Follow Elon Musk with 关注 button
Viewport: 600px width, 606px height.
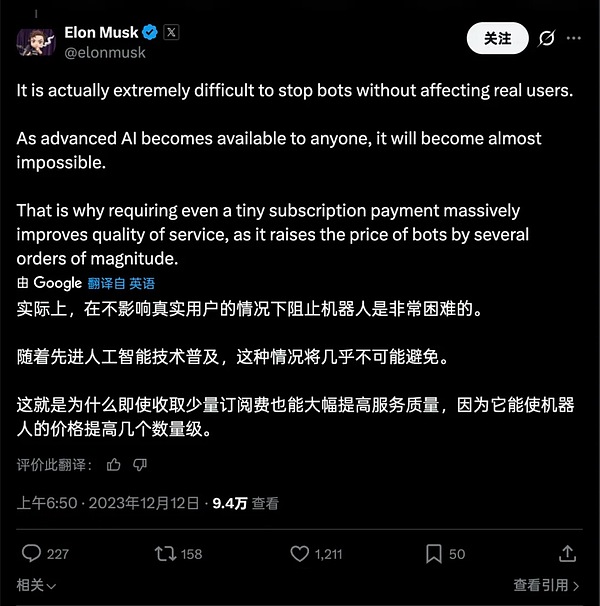tap(498, 38)
